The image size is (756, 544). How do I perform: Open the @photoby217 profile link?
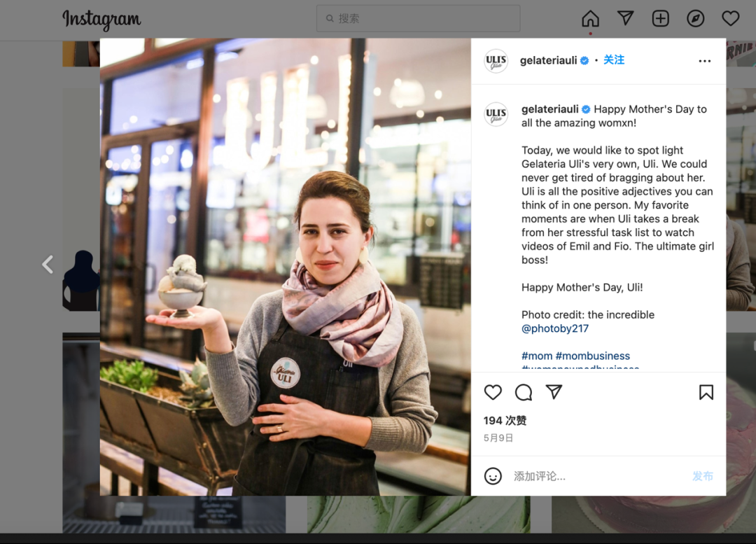[x=555, y=328]
